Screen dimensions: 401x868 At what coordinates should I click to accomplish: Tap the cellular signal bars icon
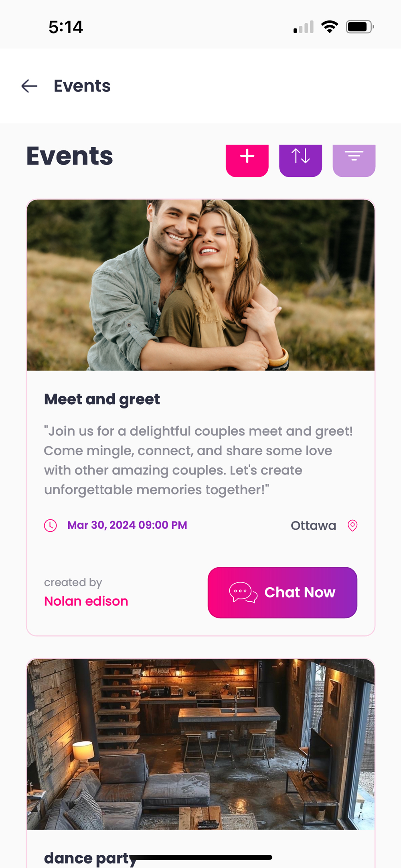[x=304, y=27]
